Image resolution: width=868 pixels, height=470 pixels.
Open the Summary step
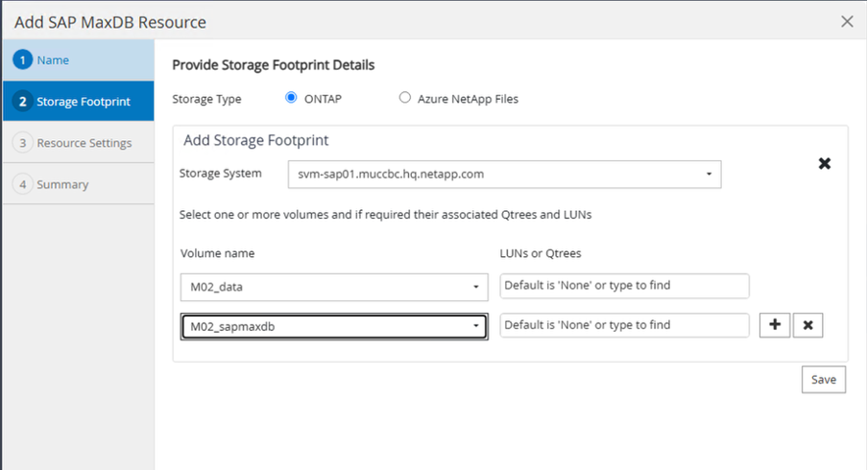click(62, 184)
